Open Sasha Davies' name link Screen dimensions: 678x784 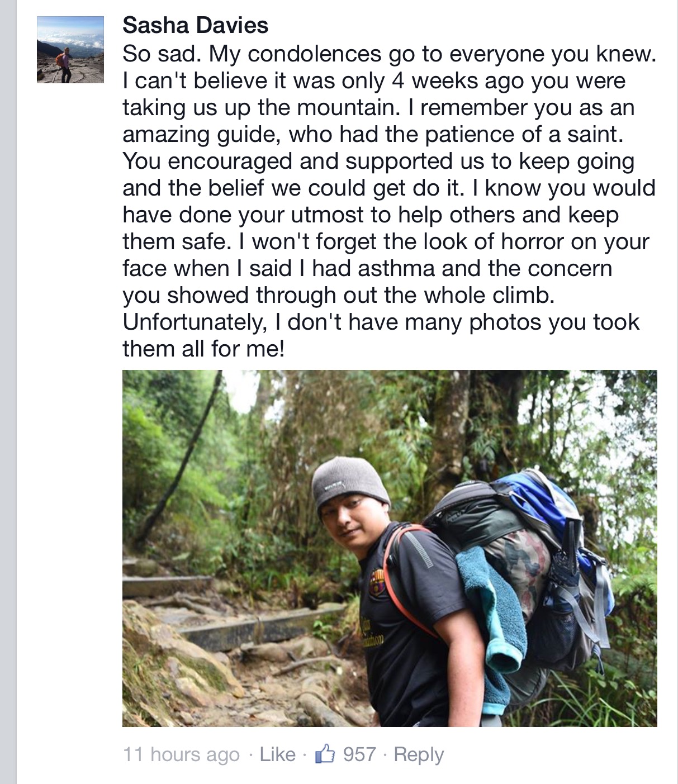point(195,25)
